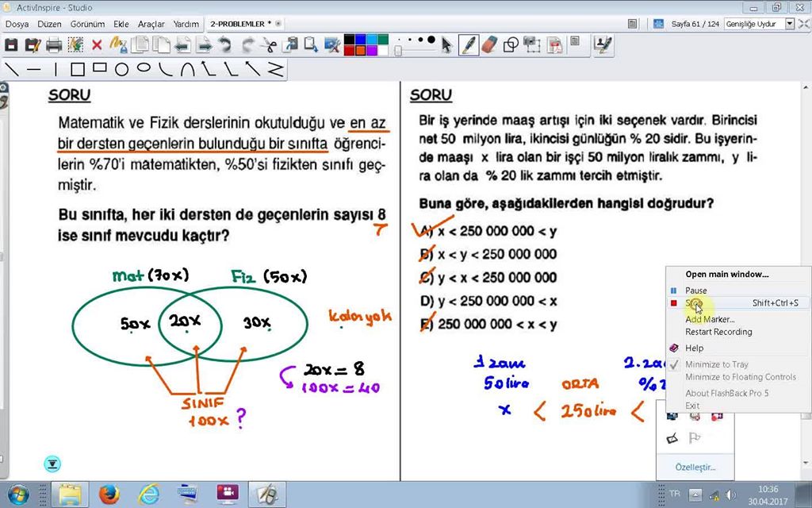Viewport: 812px width, 508px height.
Task: Open the Genişliğe Uydur zoom dropdown
Action: point(790,24)
